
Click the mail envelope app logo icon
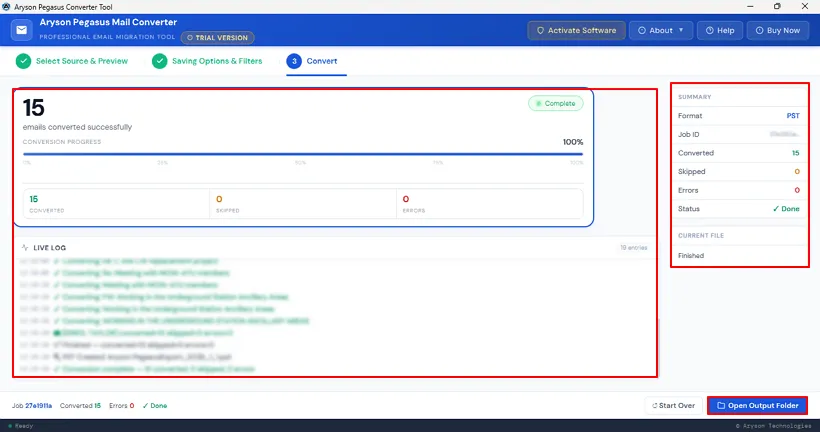point(21,30)
